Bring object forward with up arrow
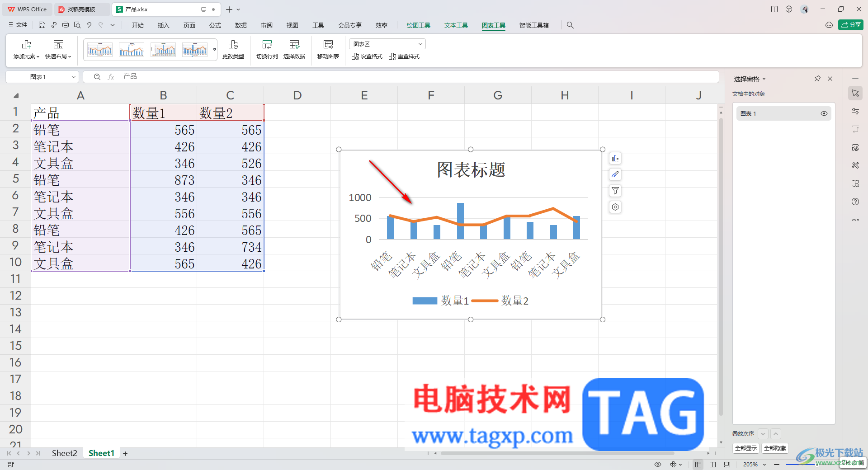The height and width of the screenshot is (470, 868). click(x=776, y=434)
